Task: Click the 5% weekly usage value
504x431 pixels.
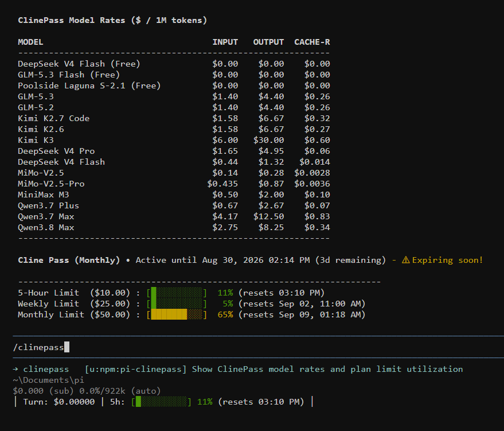Action: [228, 304]
